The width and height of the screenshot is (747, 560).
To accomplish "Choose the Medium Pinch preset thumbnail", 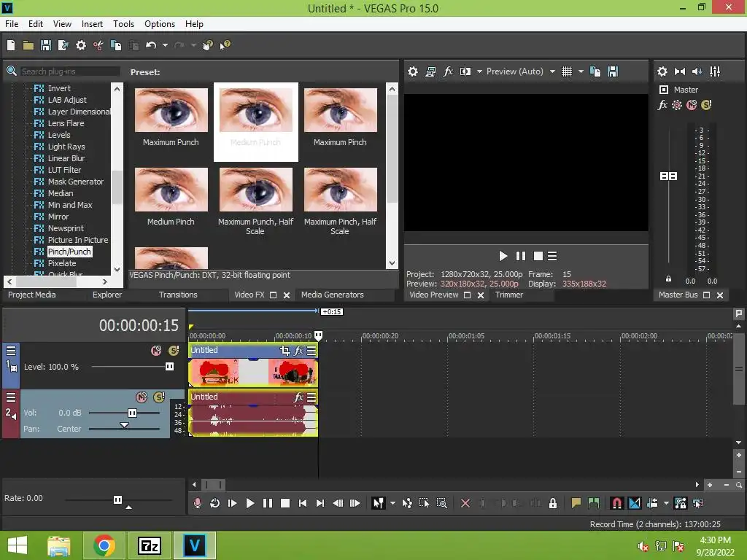I will point(171,190).
